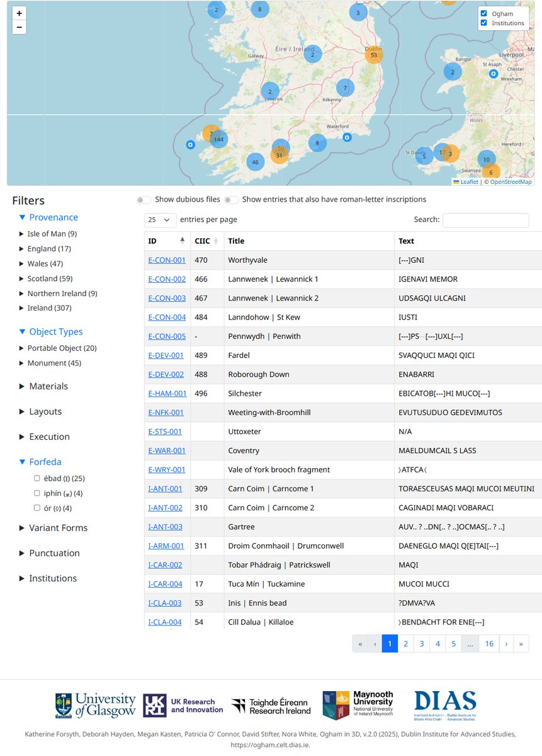Viewport: 542px width, 756px height.
Task: Open blue cluster marker 3 at top
Action: [358, 13]
